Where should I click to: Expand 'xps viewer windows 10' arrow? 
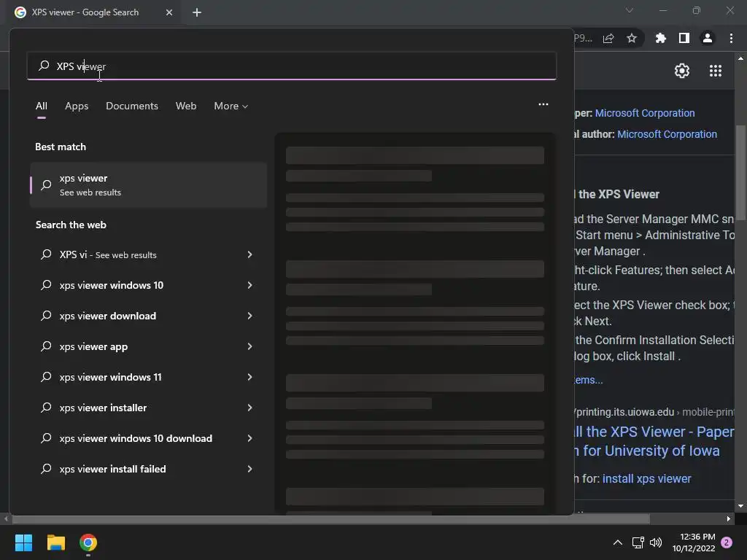click(x=249, y=285)
